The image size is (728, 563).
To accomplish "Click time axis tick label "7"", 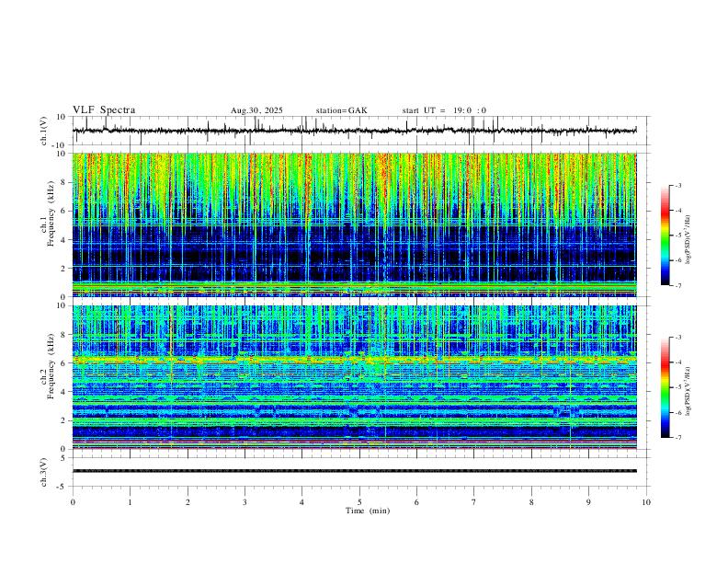I will click(x=474, y=502).
